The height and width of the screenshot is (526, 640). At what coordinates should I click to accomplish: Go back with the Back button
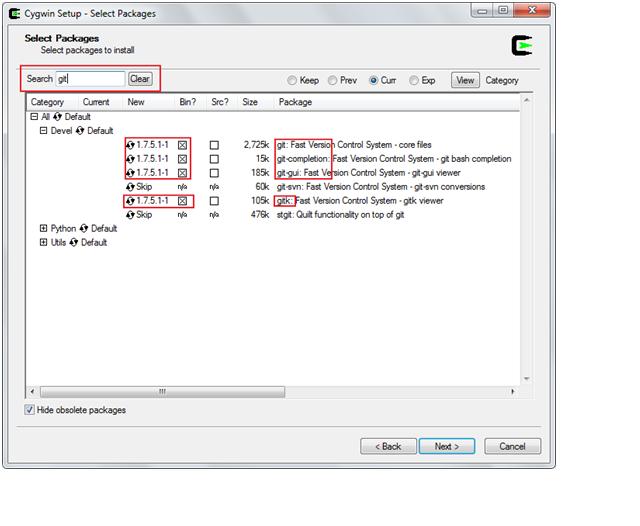(x=388, y=446)
